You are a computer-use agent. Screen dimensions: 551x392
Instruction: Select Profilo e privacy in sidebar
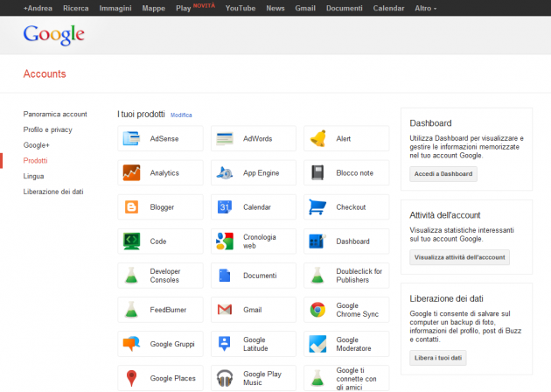click(47, 129)
